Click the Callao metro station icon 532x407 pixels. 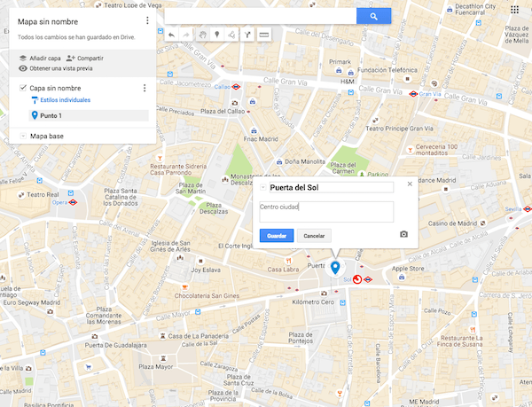coord(236,87)
